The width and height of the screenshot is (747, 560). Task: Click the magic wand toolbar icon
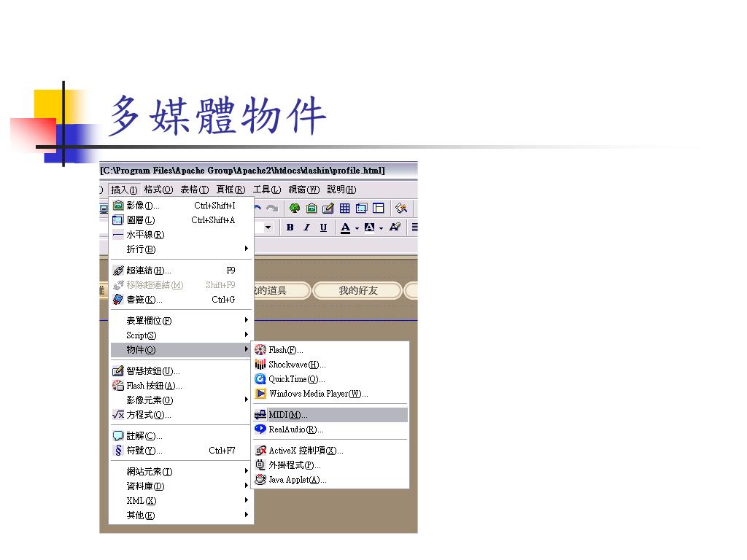[x=401, y=208]
